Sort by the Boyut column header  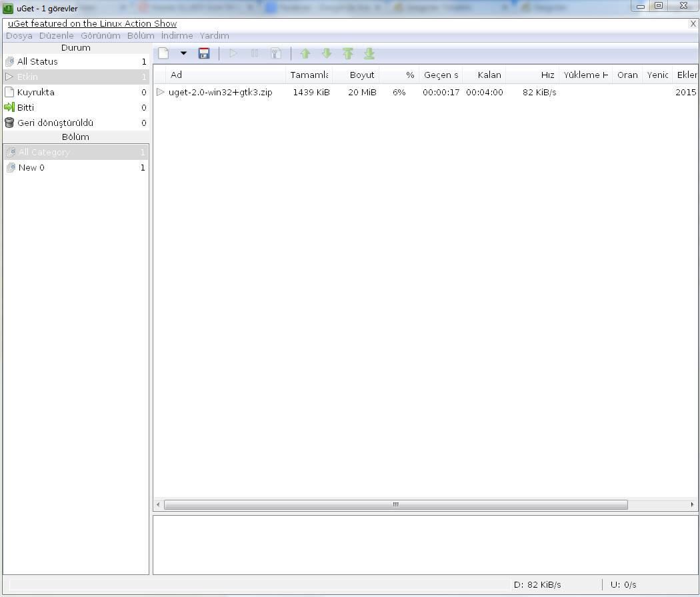click(x=356, y=75)
